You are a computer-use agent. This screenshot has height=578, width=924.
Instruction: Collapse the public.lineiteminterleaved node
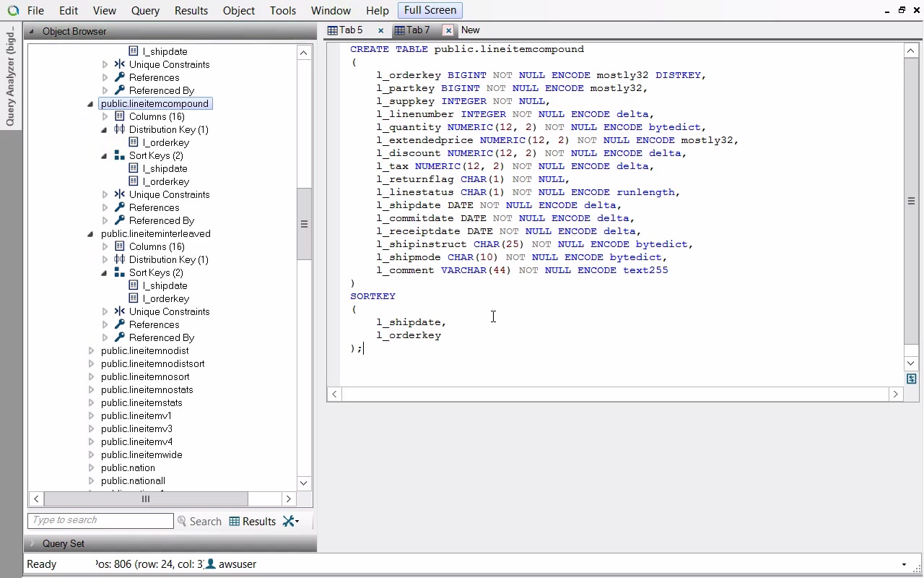[91, 233]
